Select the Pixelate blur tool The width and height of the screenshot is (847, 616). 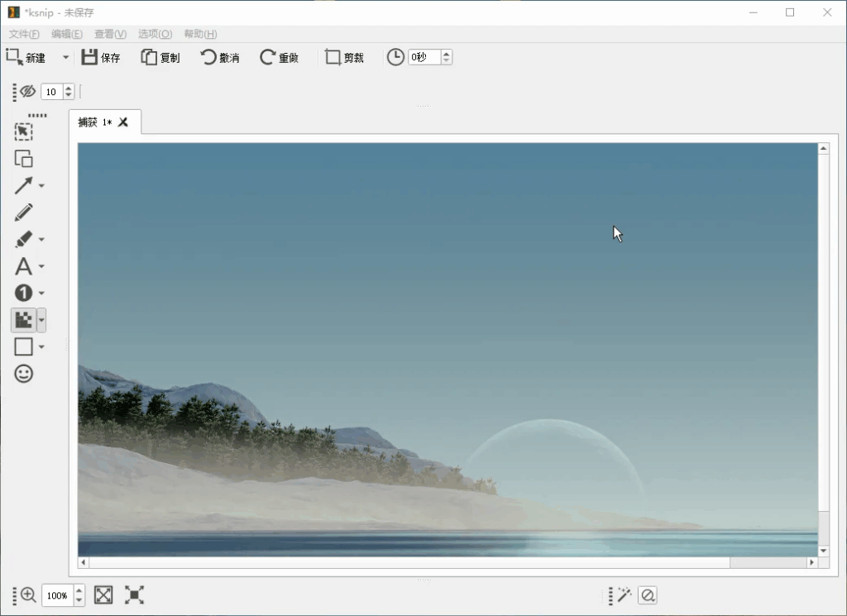(23, 320)
